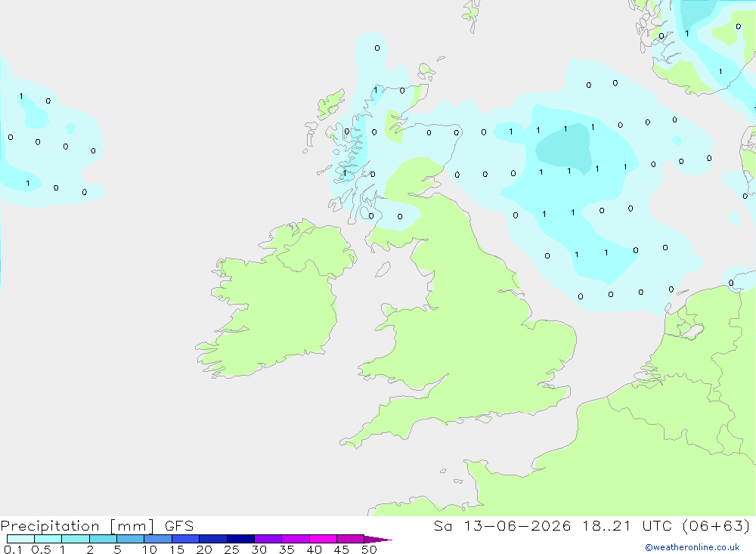This screenshot has width=756, height=554.
Task: Click the legend scale label '15'
Action: (176, 549)
